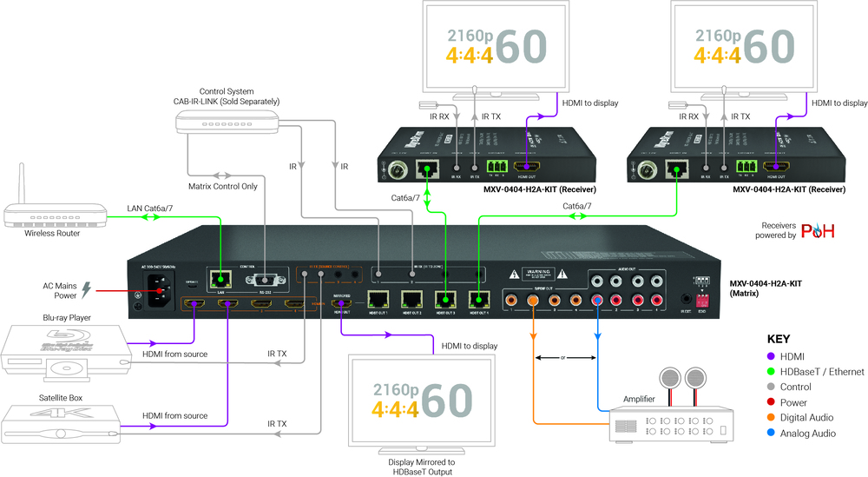Click "AC Mains Power" label
This screenshot has width=868, height=477.
coord(60,290)
